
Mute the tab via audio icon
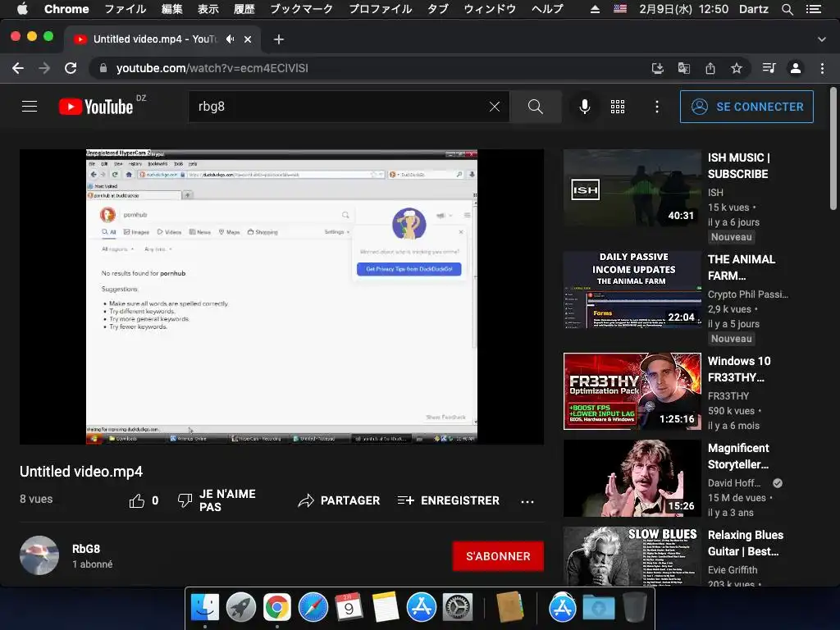pyautogui.click(x=230, y=39)
